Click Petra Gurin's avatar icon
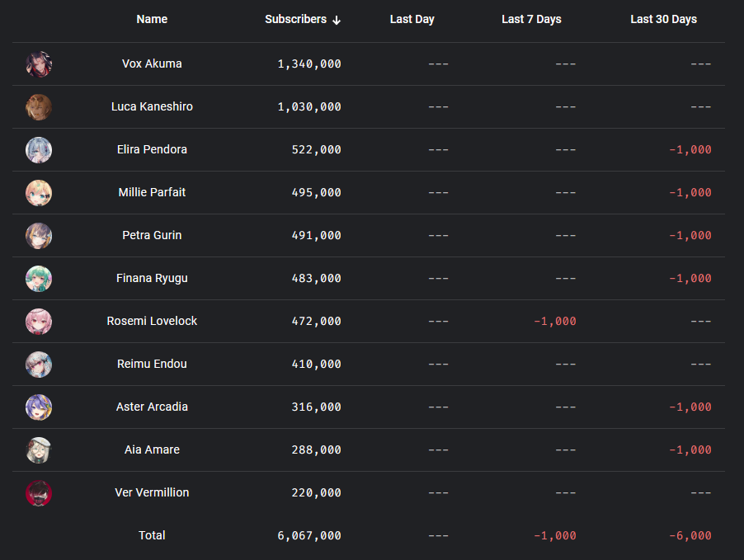Image resolution: width=744 pixels, height=560 pixels. point(39,236)
